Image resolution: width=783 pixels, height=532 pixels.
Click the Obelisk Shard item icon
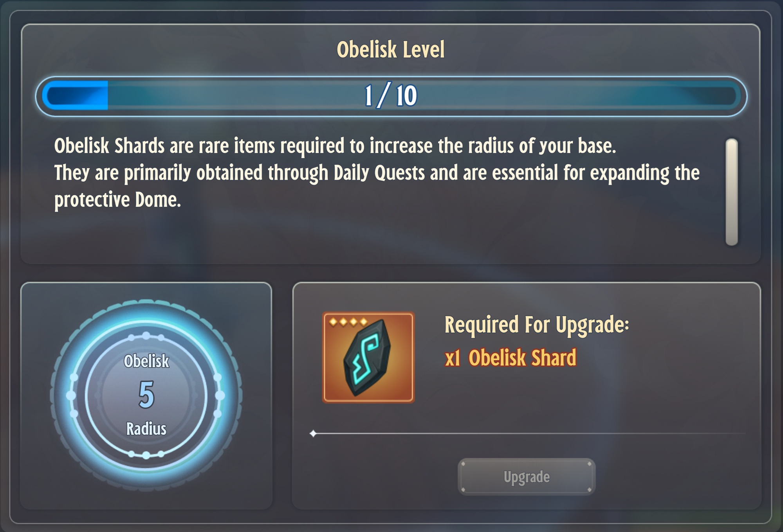click(x=368, y=358)
